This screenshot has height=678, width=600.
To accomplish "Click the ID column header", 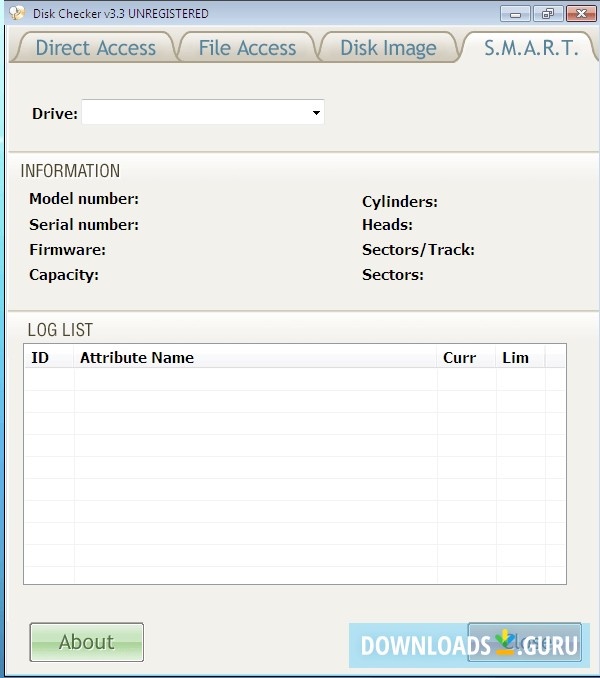I will (x=49, y=358).
